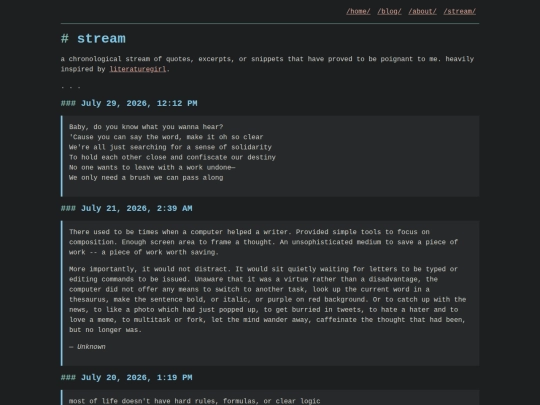Screen dimensions: 540x405
Task: Click the July 20, 2026, 1:19 PM heading
Action: [126, 377]
